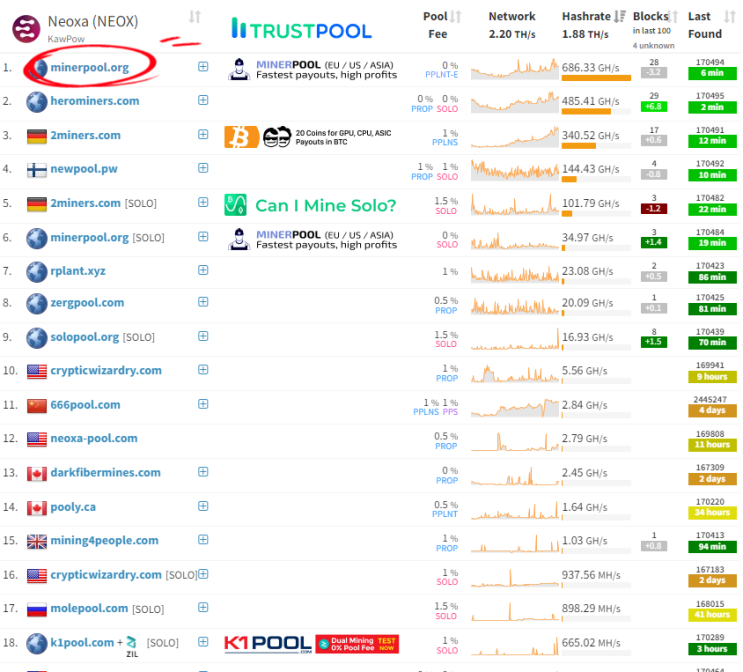Viewport: 743px width, 672px height.
Task: Open neoxa-pool.com pool link
Action: click(x=94, y=438)
